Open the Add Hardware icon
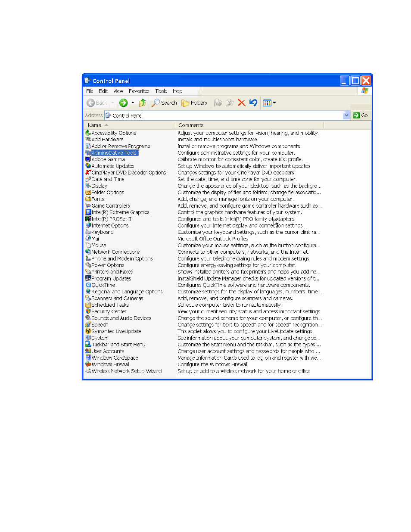411x532 pixels. (88, 140)
